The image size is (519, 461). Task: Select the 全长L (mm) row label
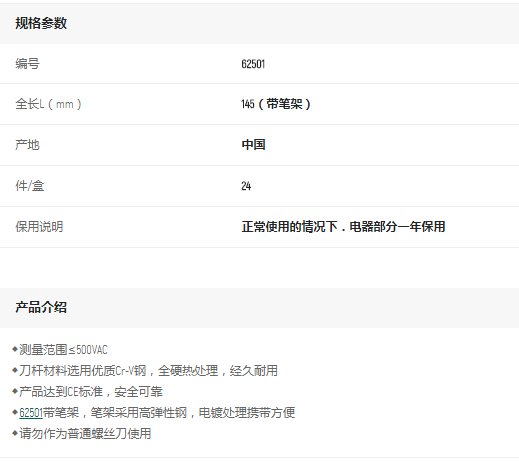point(48,104)
